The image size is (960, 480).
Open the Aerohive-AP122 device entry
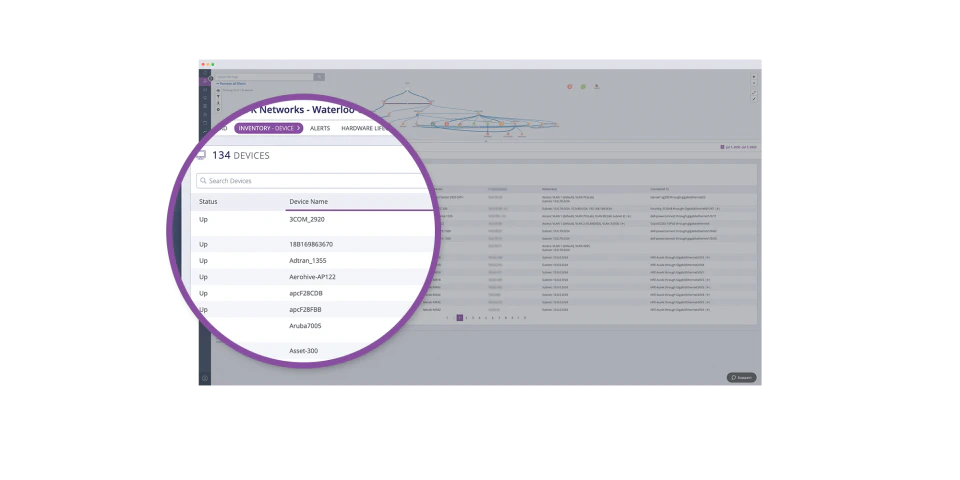coord(312,277)
